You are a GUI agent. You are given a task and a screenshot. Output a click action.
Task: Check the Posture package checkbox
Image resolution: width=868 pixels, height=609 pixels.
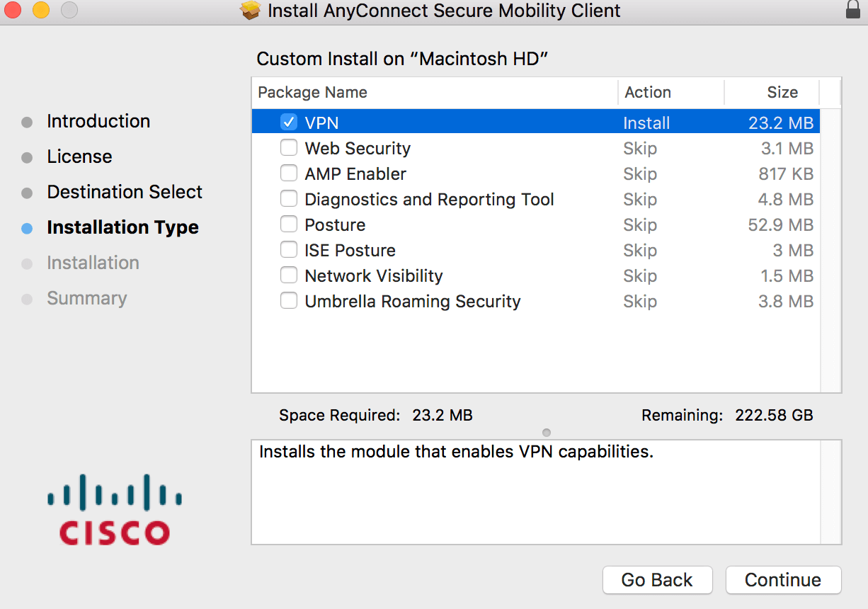(289, 224)
